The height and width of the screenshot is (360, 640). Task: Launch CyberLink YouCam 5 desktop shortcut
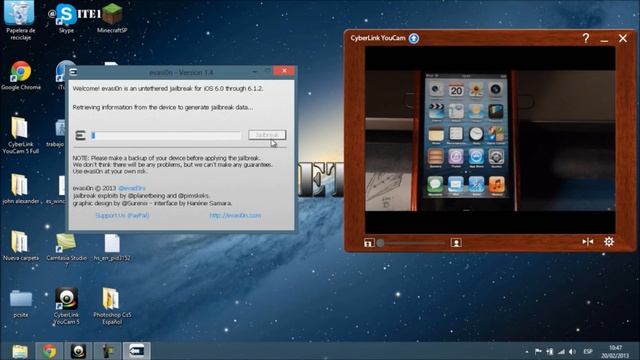pyautogui.click(x=66, y=306)
